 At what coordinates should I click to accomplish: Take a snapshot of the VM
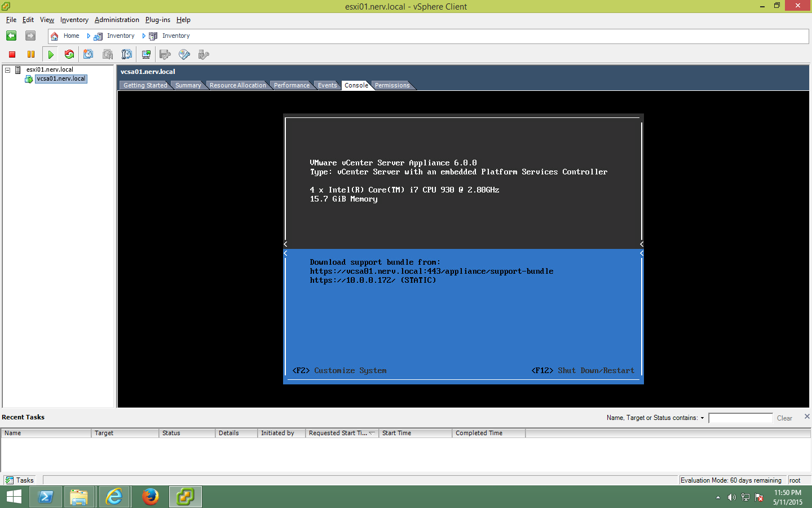tap(88, 54)
